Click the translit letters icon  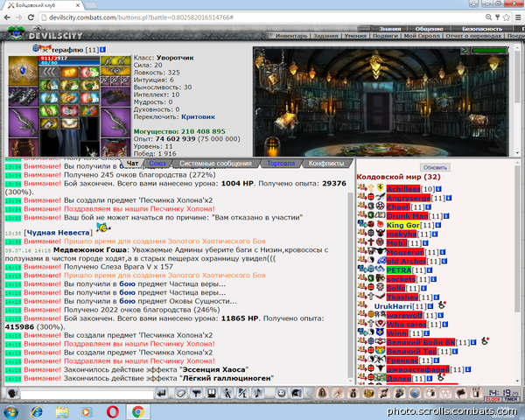242,393
